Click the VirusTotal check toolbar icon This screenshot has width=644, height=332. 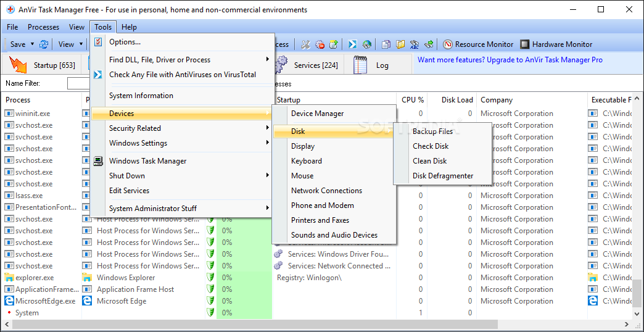tap(352, 44)
